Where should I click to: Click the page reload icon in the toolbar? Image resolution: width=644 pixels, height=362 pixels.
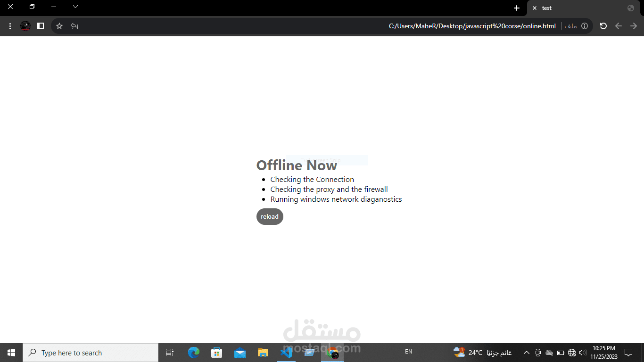[x=603, y=26]
